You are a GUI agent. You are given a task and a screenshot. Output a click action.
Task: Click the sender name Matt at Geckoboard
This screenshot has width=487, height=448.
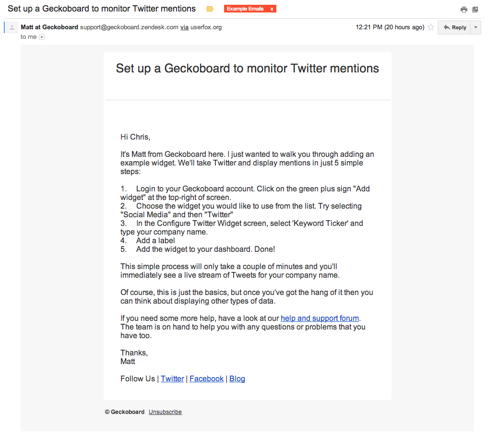click(x=49, y=27)
